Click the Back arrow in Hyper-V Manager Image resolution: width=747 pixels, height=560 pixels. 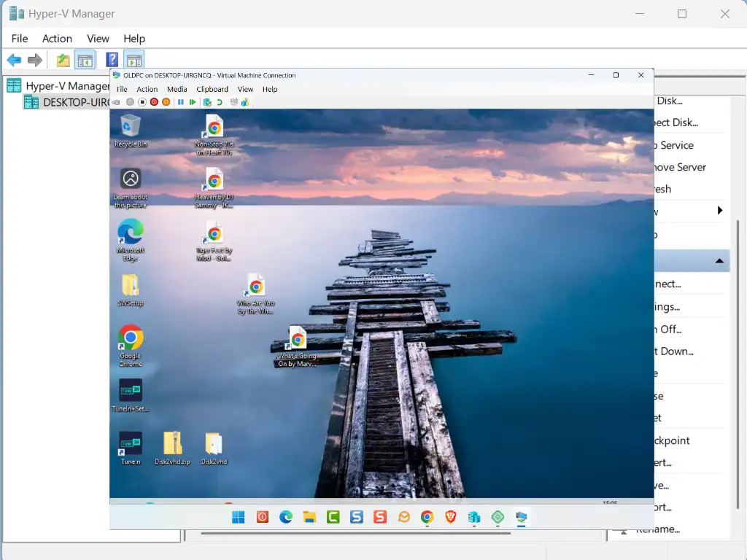click(x=14, y=61)
